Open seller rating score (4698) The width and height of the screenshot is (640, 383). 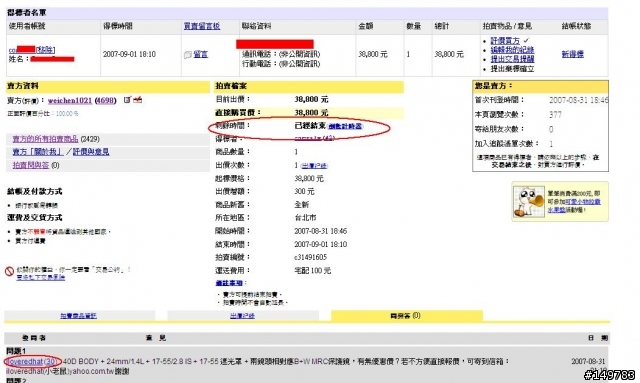105,100
